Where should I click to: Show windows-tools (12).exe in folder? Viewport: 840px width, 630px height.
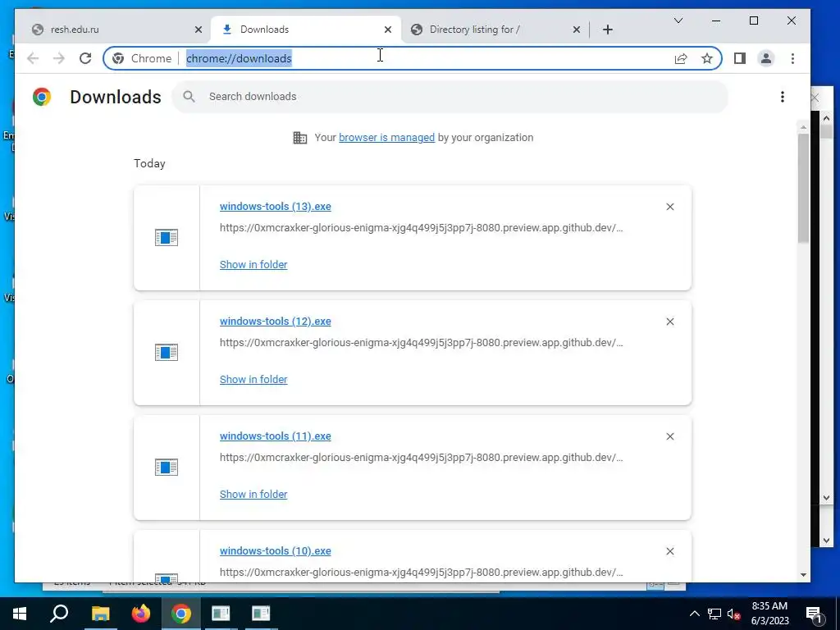click(253, 379)
